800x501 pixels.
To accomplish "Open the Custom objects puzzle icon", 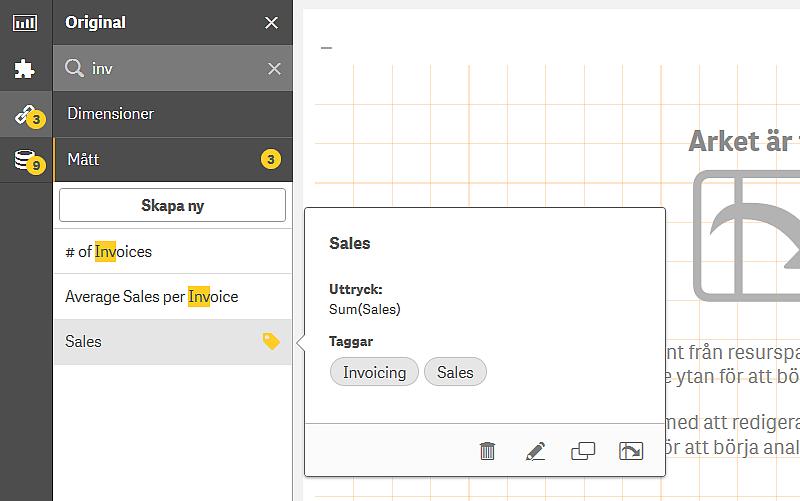I will coord(24,68).
